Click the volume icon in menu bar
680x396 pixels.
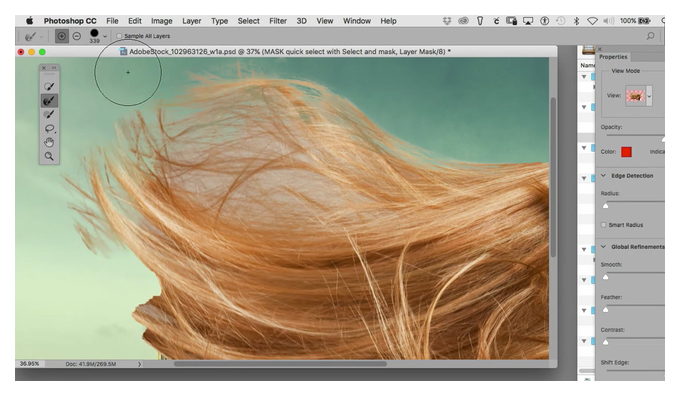point(609,21)
